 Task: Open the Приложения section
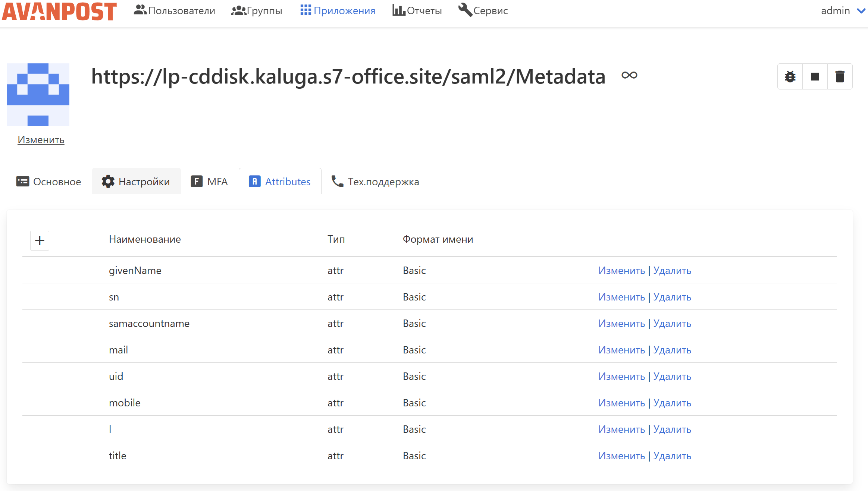338,10
